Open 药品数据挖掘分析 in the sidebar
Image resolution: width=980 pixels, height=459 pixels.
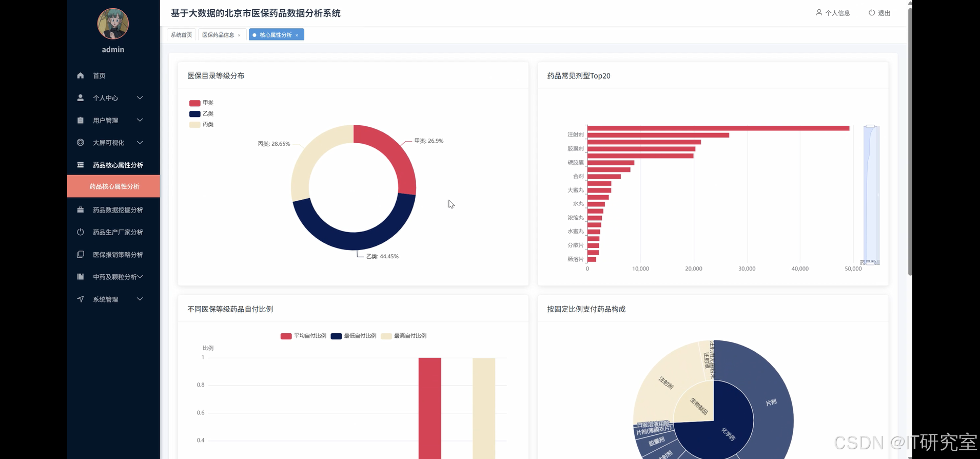(113, 209)
